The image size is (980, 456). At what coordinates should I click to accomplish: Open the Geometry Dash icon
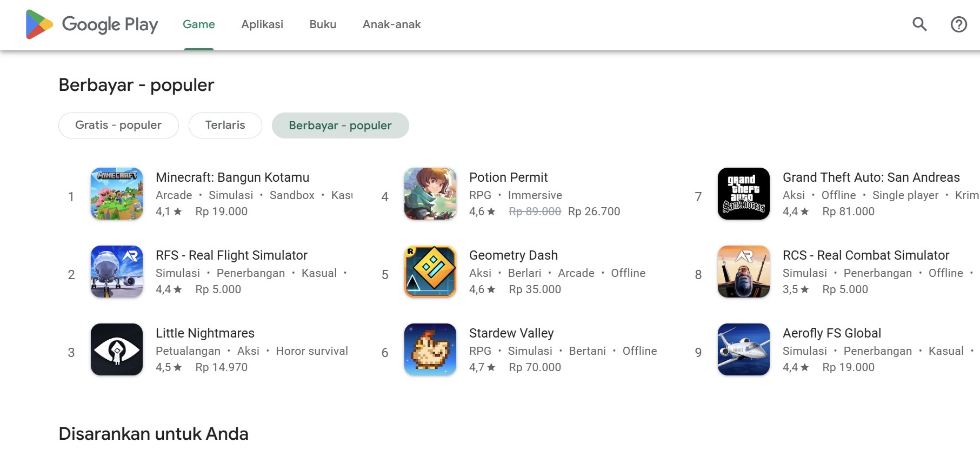point(430,272)
